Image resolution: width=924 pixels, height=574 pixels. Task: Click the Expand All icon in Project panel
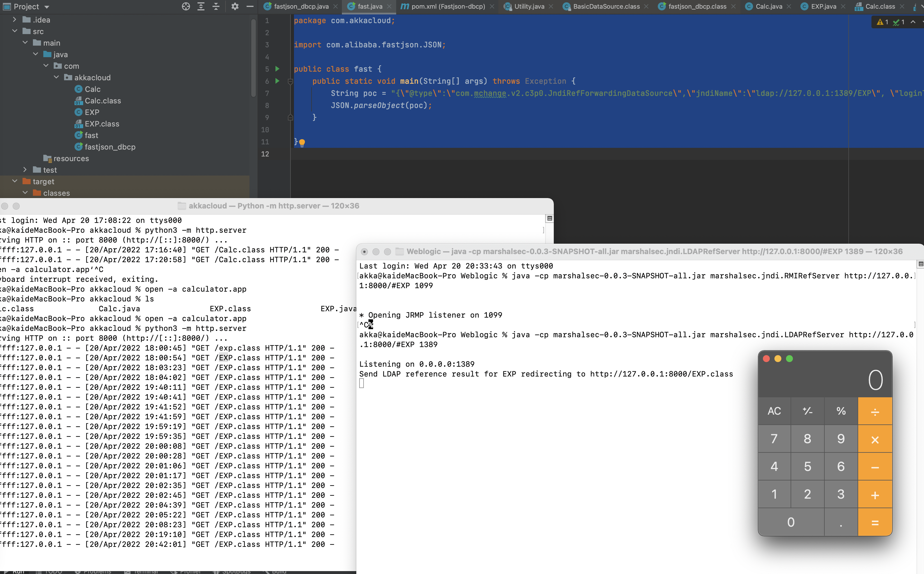(x=201, y=6)
